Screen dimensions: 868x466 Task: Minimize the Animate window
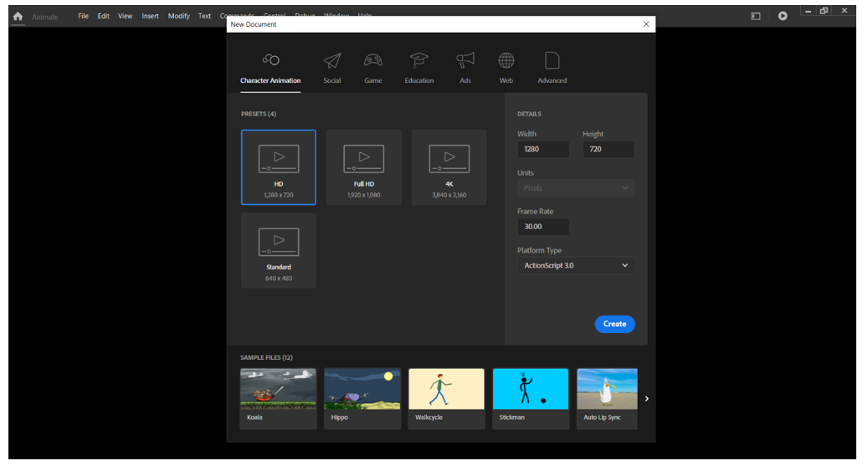coord(809,11)
